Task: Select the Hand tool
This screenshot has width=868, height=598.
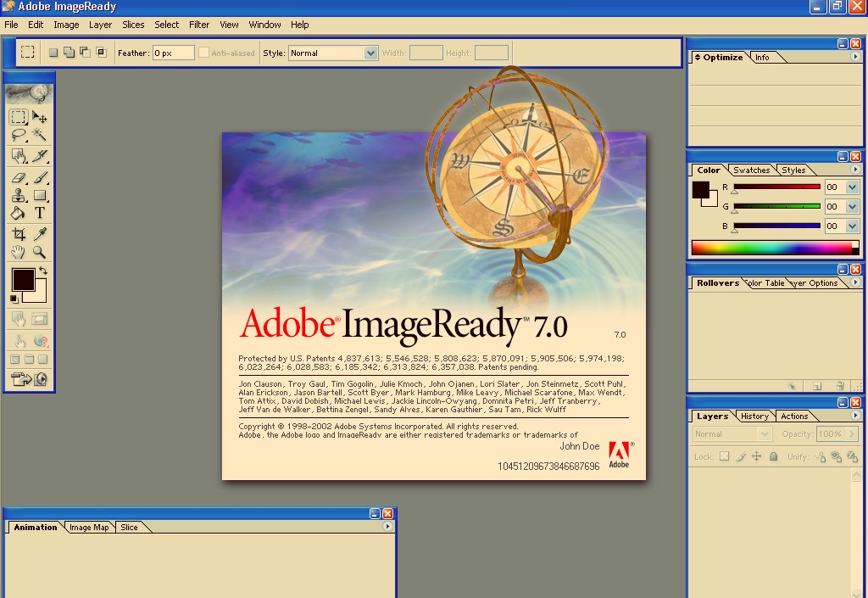Action: [19, 253]
